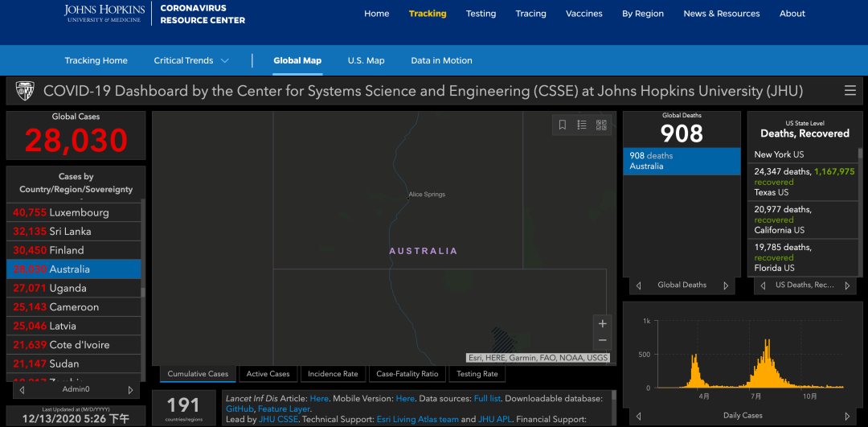Select Luxembourg in country list

click(74, 212)
